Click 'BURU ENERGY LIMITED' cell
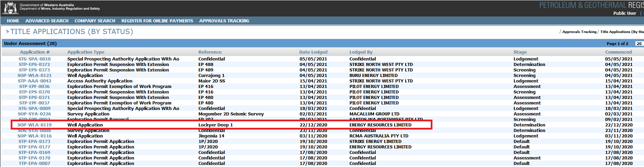 (374, 76)
